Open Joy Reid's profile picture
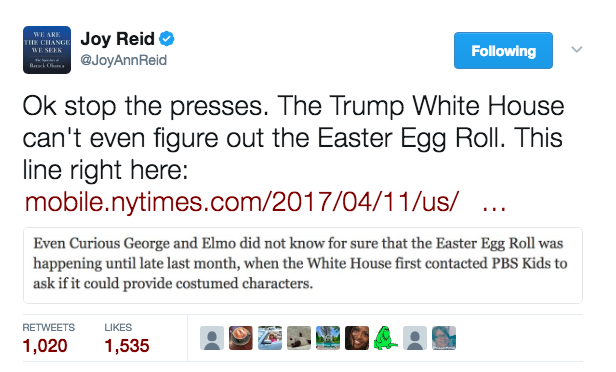Image resolution: width=616 pixels, height=372 pixels. pyautogui.click(x=47, y=50)
